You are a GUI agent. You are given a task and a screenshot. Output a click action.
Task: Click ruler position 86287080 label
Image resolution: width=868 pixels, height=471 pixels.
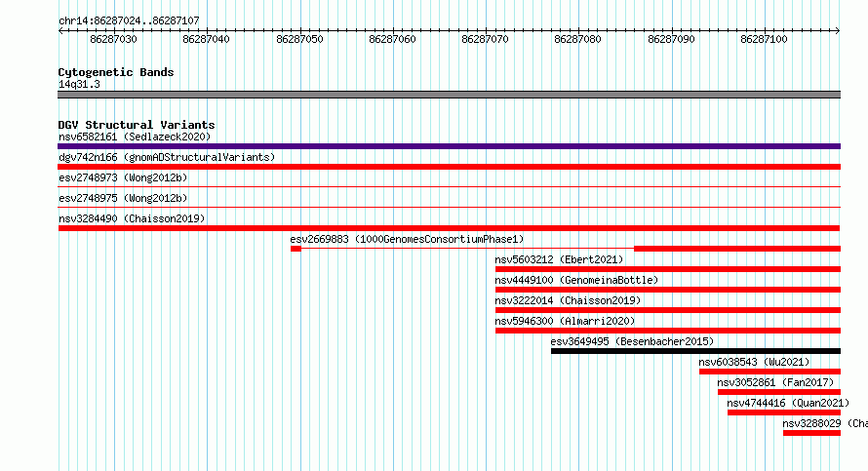[577, 39]
